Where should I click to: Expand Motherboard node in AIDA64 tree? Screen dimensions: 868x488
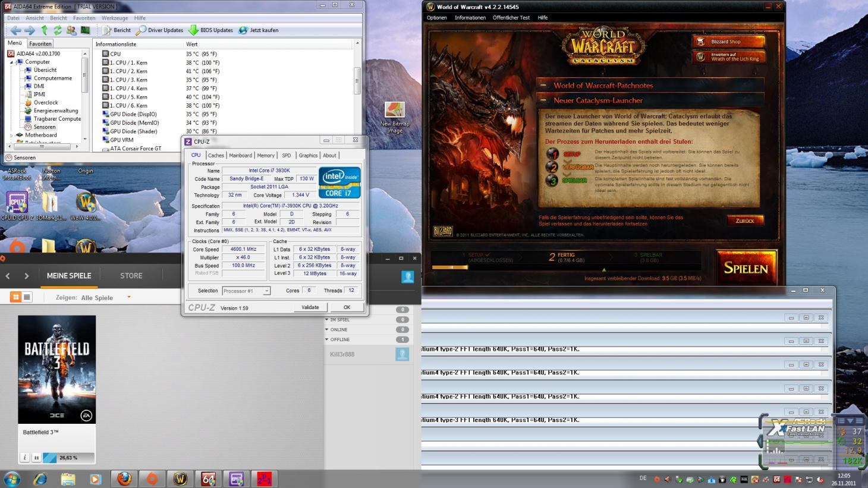point(11,136)
